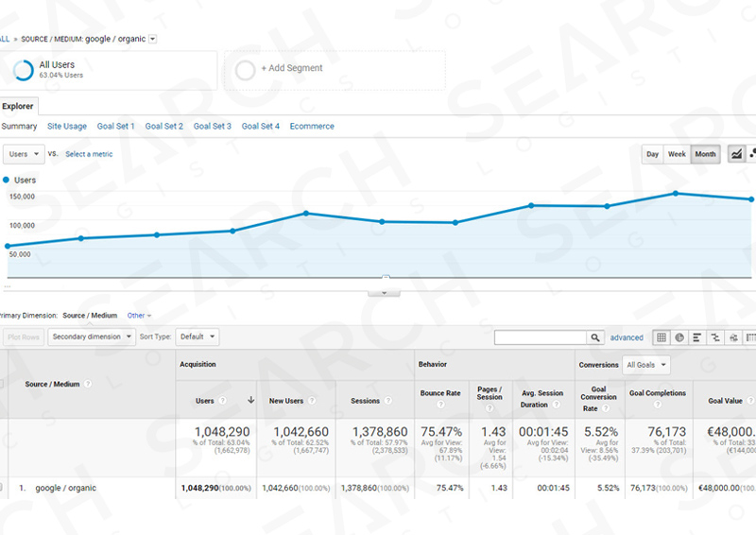Click the search magnifier button
Image resolution: width=756 pixels, height=535 pixels.
coord(595,337)
